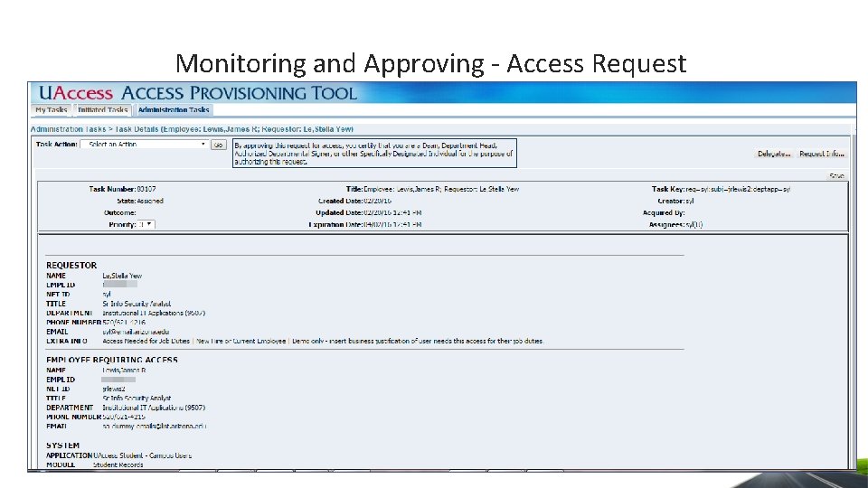
Task: Click the Extra Info justification text
Action: point(324,341)
